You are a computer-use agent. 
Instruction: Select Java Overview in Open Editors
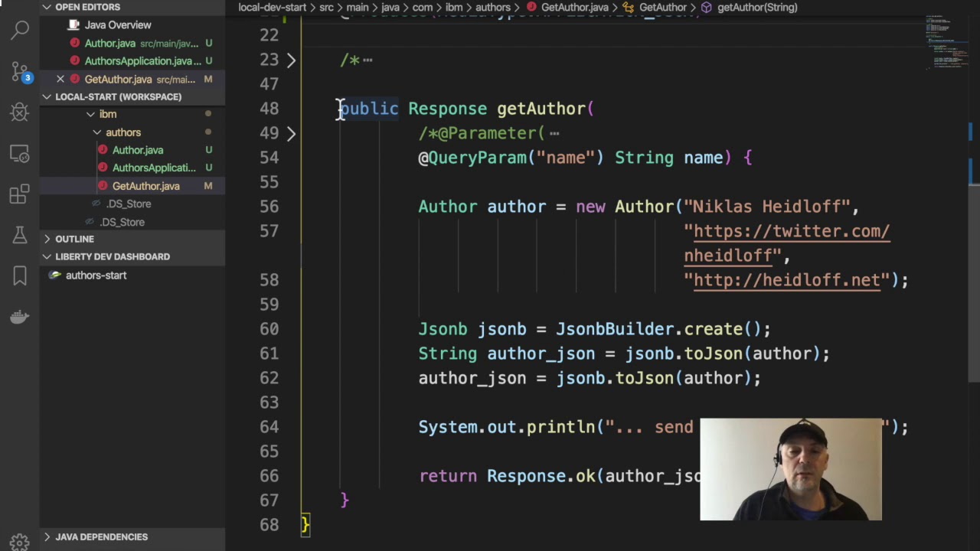click(118, 25)
